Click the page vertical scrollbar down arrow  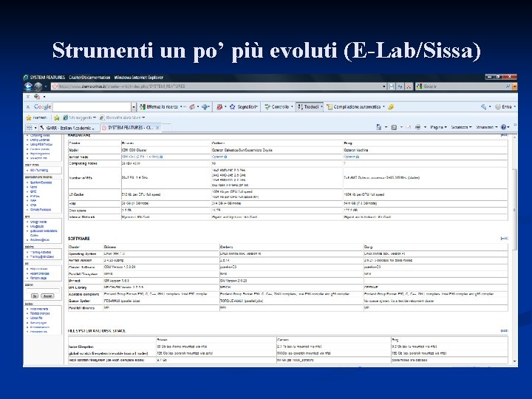coord(515,361)
